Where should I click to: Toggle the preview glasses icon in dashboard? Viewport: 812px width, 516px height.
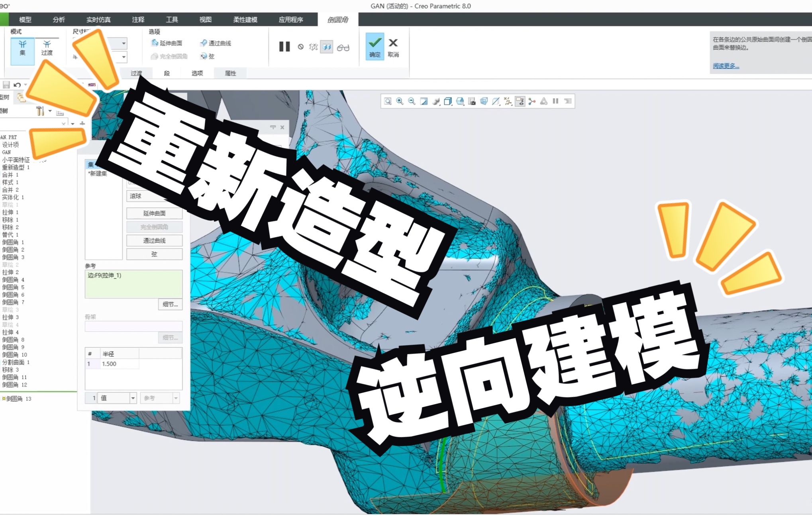pyautogui.click(x=343, y=47)
